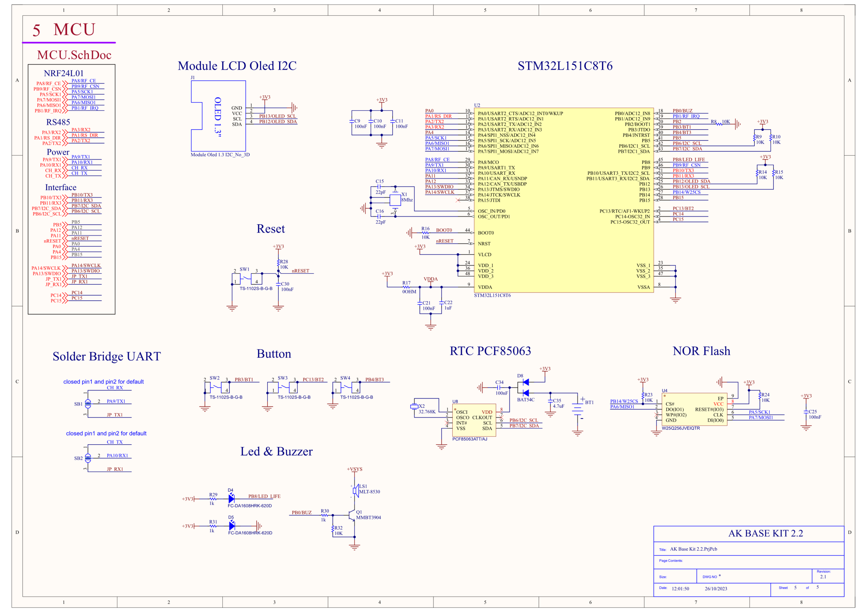Click the large STM32L151C8T6 section title
This screenshot has width=868, height=613.
565,66
